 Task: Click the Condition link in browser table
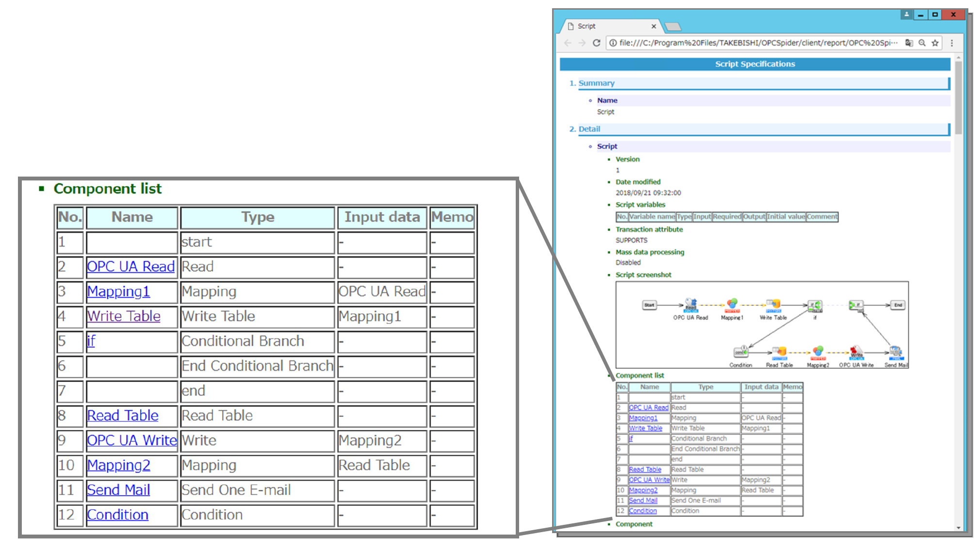(642, 511)
